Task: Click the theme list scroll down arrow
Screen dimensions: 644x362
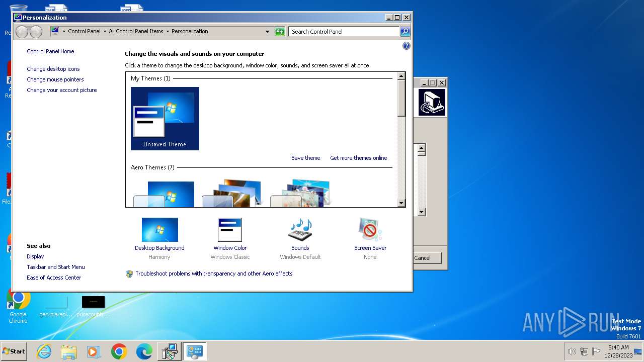Action: [401, 203]
